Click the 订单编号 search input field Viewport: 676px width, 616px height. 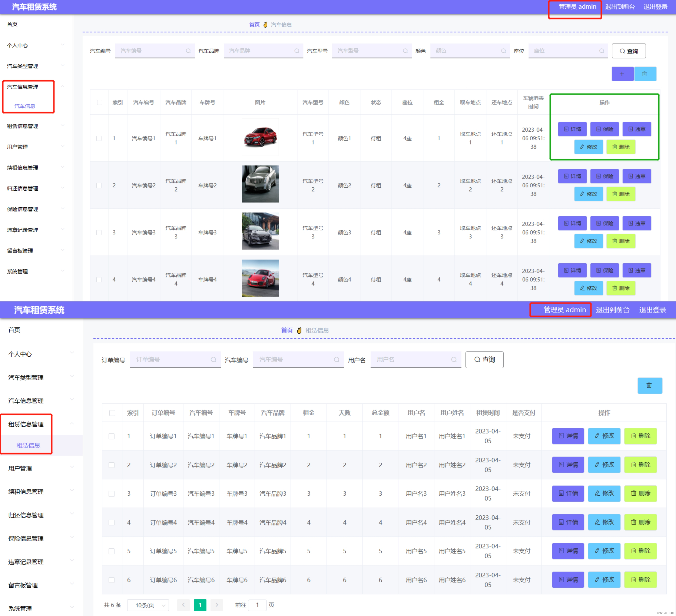pos(175,359)
